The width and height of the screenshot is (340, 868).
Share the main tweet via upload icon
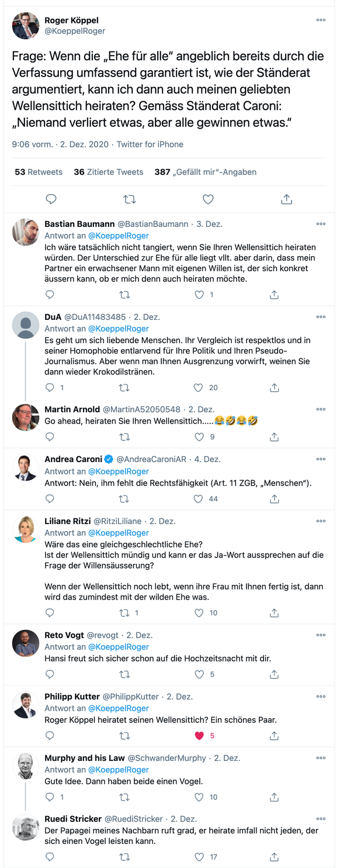tap(286, 199)
